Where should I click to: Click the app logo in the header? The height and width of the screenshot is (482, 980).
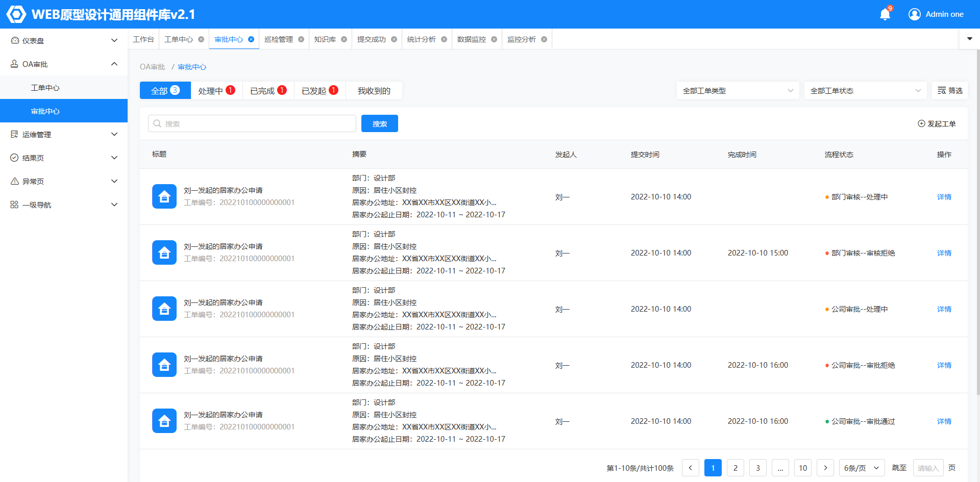(x=16, y=14)
